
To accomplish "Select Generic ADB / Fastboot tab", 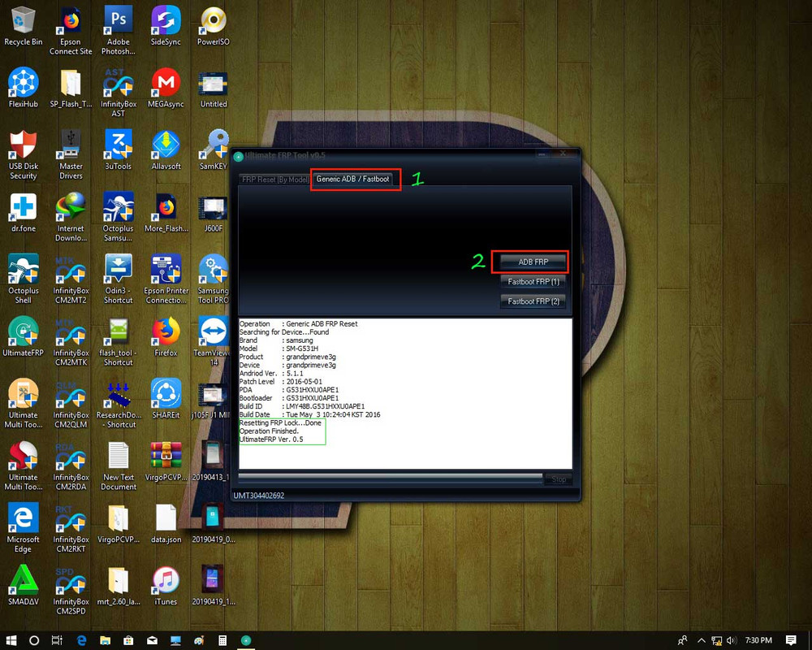I will tap(352, 179).
